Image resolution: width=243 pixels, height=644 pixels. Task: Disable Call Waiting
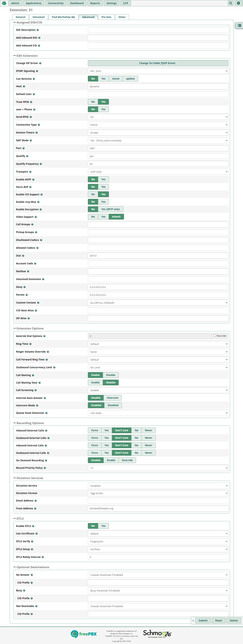pos(110,375)
